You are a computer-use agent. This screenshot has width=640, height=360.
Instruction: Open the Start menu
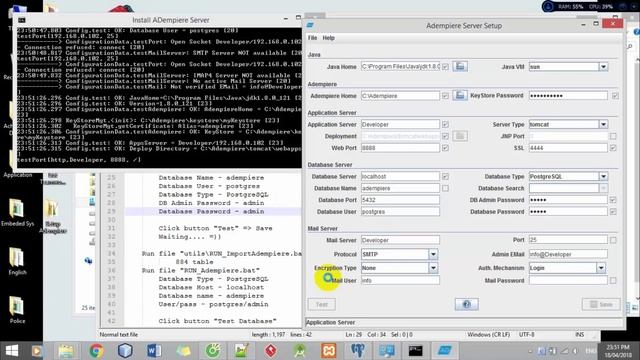point(11,351)
